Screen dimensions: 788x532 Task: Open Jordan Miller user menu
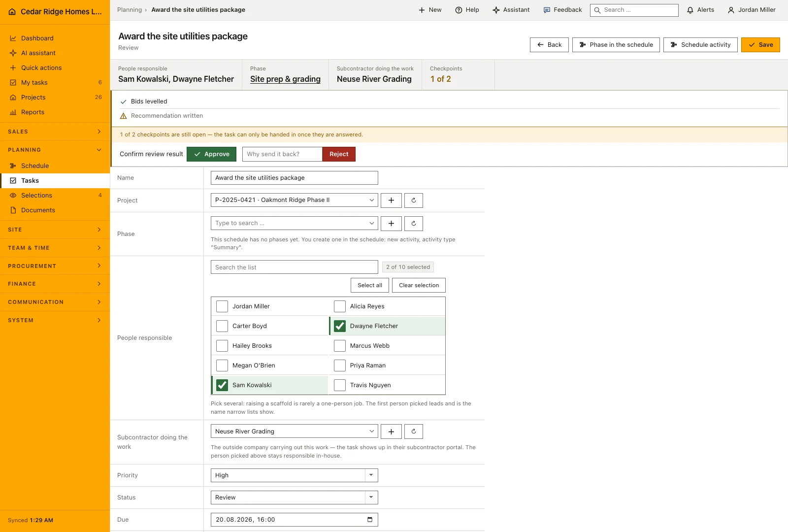[x=752, y=10]
